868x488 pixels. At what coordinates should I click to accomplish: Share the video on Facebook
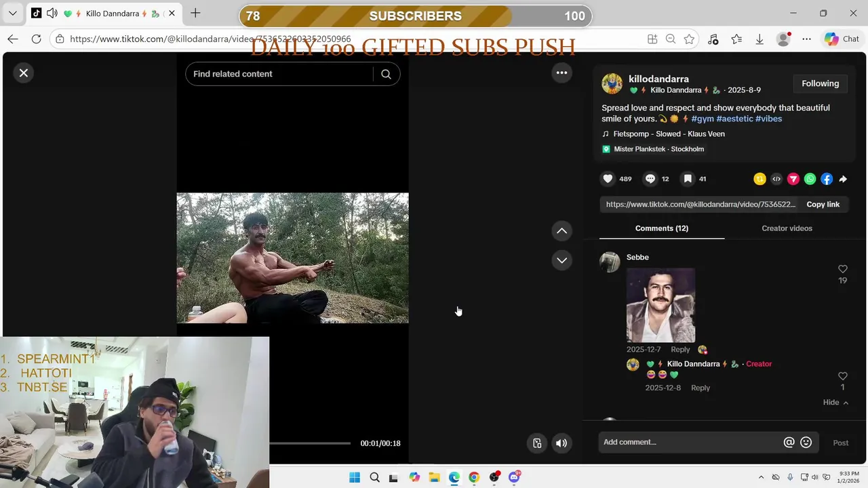(x=827, y=179)
